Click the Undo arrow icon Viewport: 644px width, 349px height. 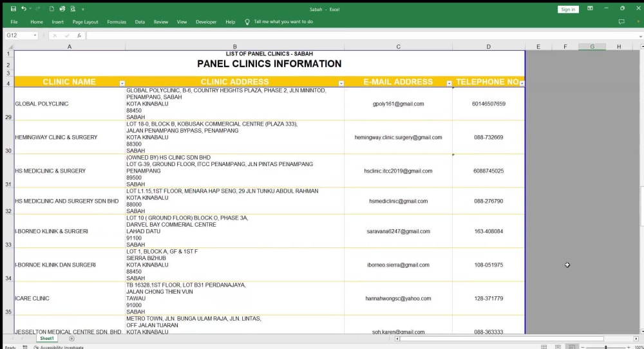24,8
